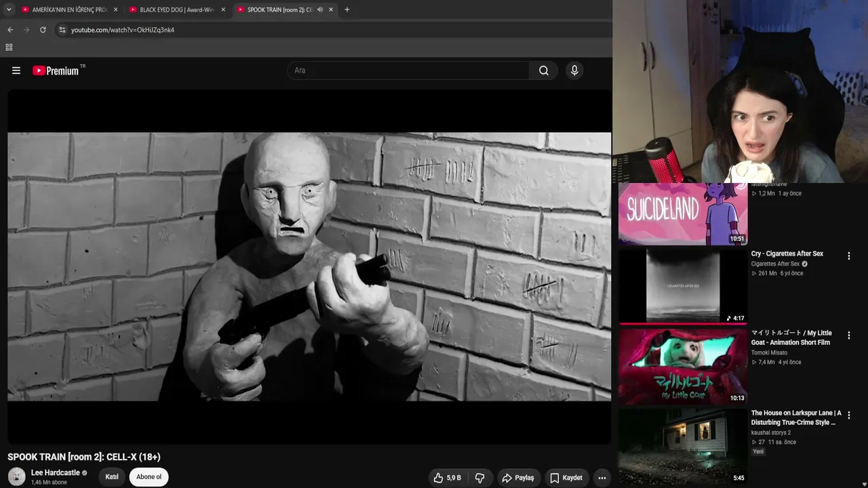The height and width of the screenshot is (488, 868).
Task: Open options menu for My Little Goat
Action: pyautogui.click(x=848, y=335)
